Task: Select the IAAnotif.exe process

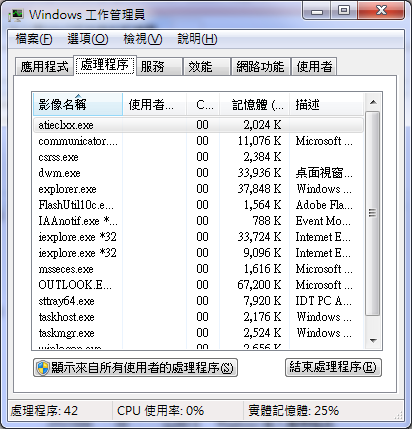Action: pyautogui.click(x=198, y=221)
